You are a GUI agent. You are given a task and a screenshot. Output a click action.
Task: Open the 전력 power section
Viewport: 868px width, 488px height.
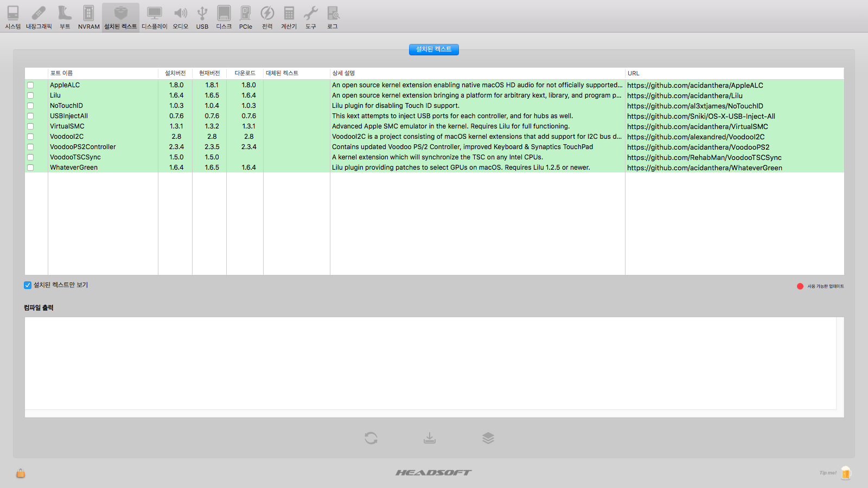(267, 17)
